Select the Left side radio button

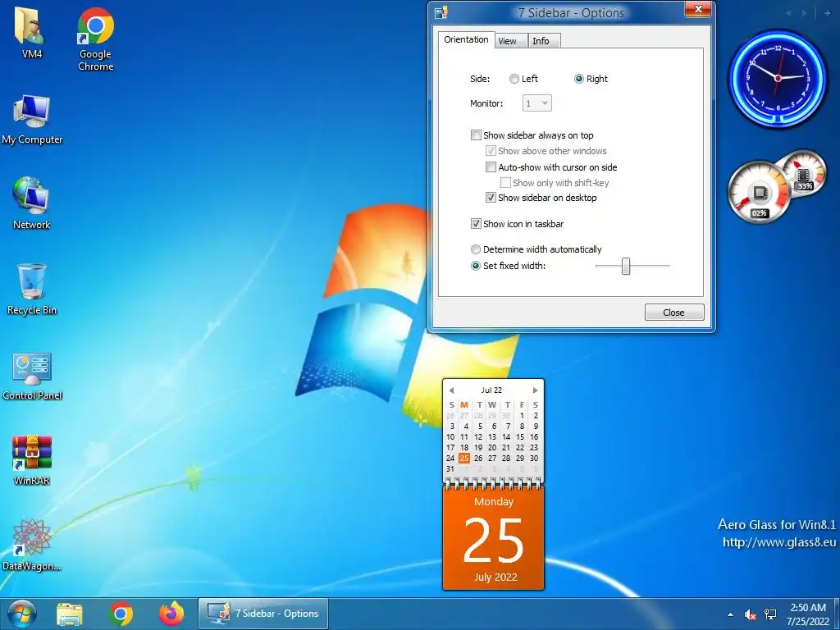[x=514, y=79]
